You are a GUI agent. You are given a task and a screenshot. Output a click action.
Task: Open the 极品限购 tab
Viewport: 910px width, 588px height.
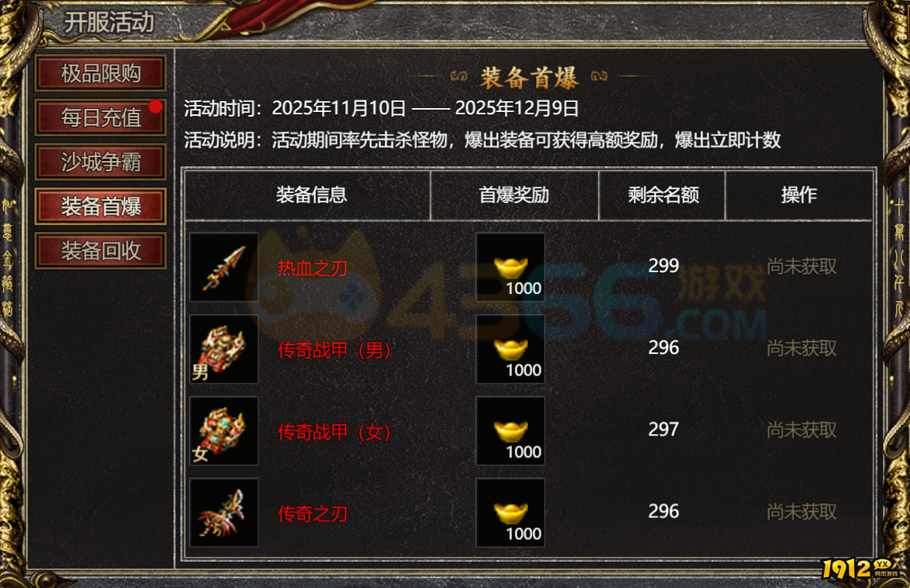(100, 73)
